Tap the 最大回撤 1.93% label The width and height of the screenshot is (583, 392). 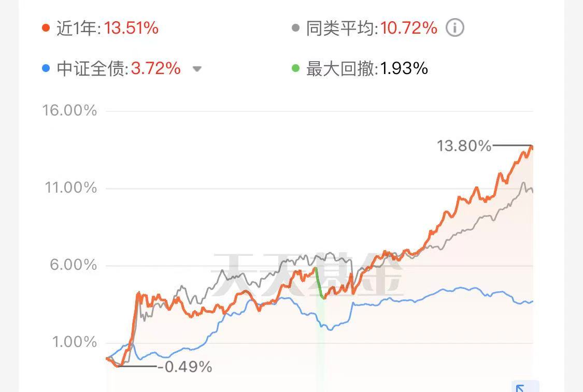pyautogui.click(x=367, y=69)
